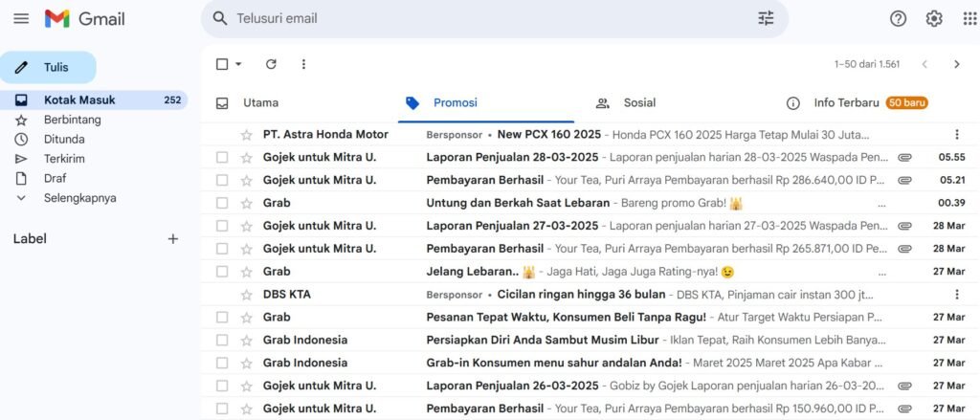Image resolution: width=980 pixels, height=420 pixels.
Task: Open Google apps grid icon
Action: tap(970, 19)
